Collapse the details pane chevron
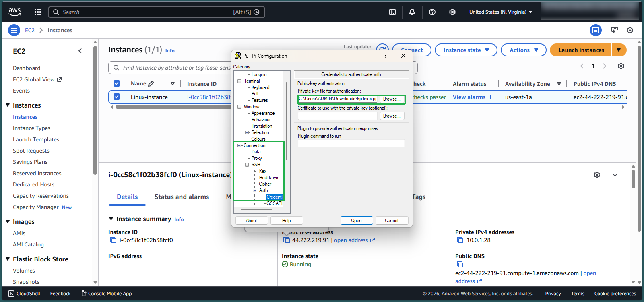Viewport: 644px width, 302px height. click(x=615, y=175)
